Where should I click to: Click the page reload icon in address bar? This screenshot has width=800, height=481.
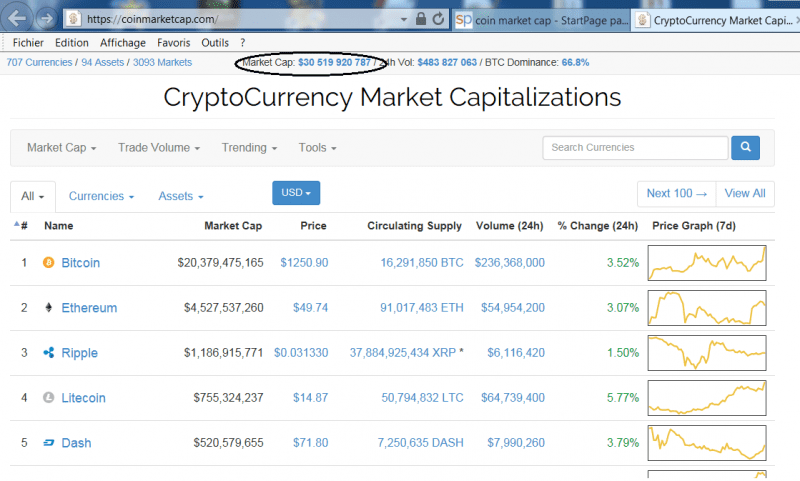[438, 19]
